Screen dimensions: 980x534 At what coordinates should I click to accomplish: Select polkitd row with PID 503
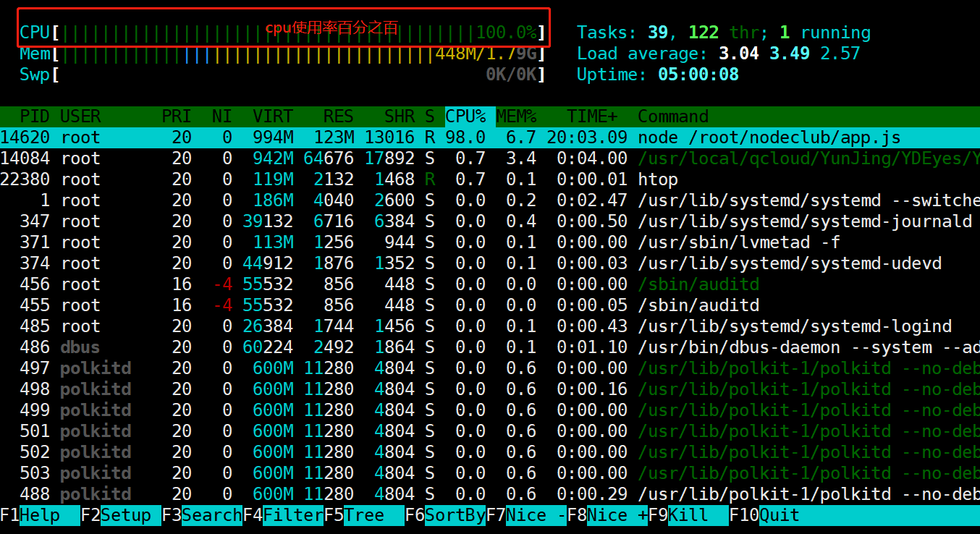click(x=490, y=473)
